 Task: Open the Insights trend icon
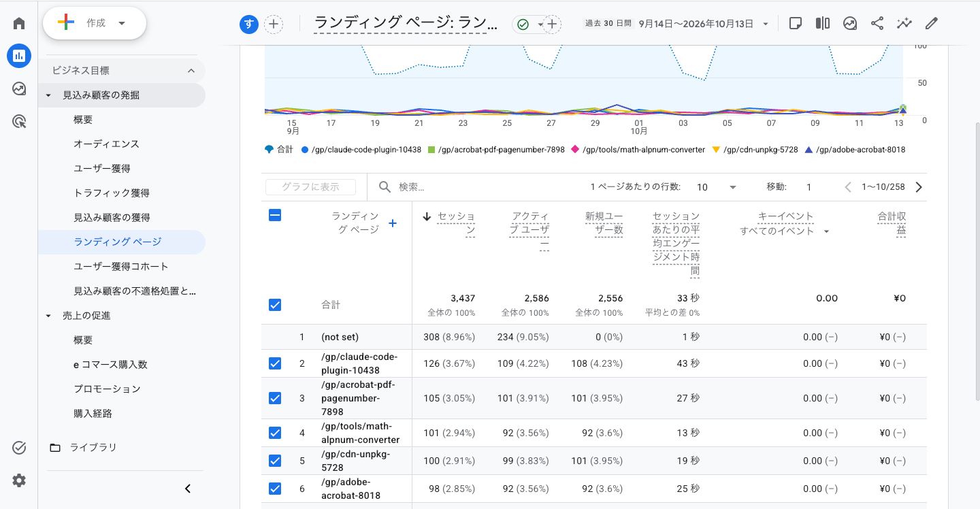(849, 24)
